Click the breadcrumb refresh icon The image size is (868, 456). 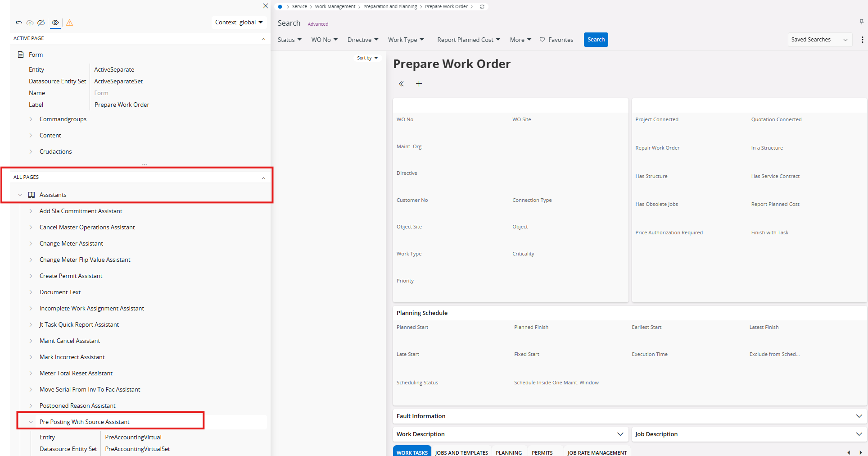pos(482,7)
